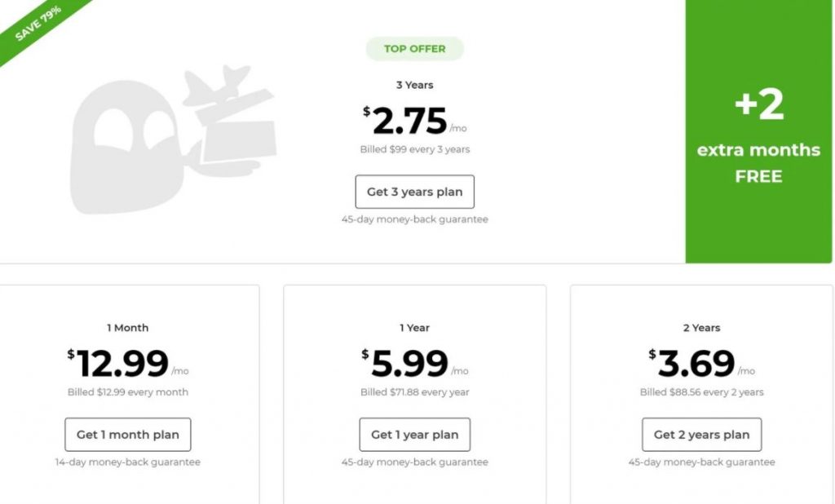Click the SAVE 79% corner ribbon
Screen dimensions: 835x504
coord(38,24)
